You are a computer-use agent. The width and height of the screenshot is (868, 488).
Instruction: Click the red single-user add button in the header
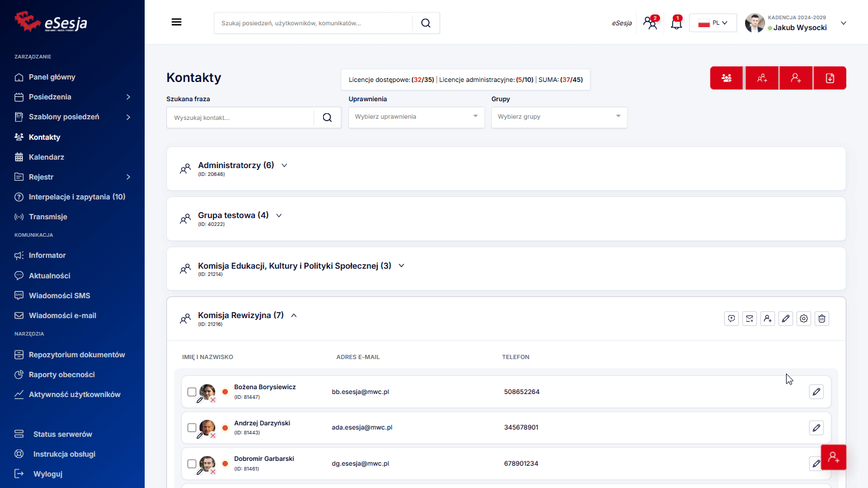(x=796, y=78)
